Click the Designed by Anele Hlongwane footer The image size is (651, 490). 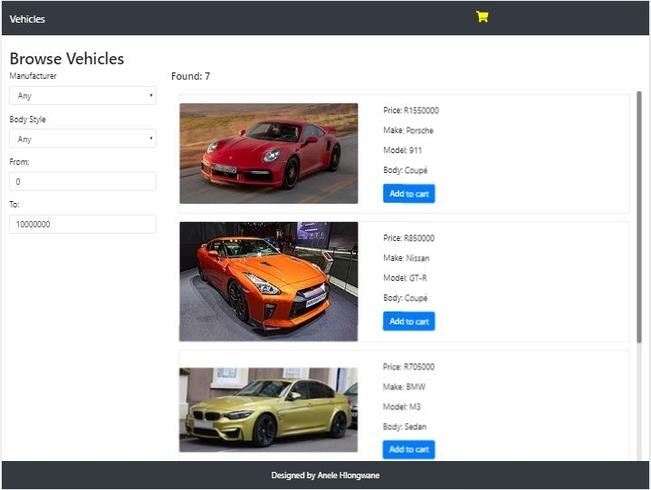[326, 475]
